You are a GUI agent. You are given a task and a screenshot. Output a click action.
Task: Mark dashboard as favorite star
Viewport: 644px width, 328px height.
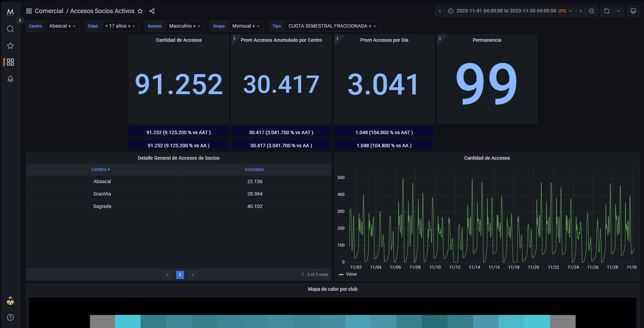tap(140, 11)
